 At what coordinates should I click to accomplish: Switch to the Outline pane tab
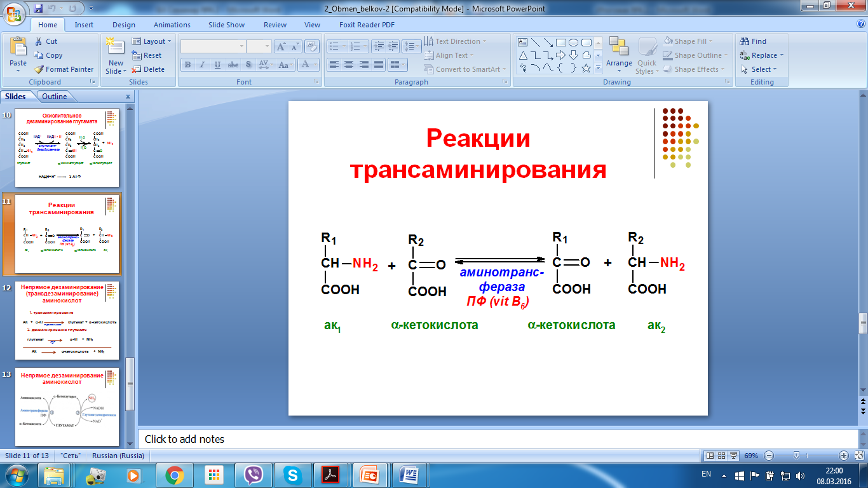click(55, 97)
